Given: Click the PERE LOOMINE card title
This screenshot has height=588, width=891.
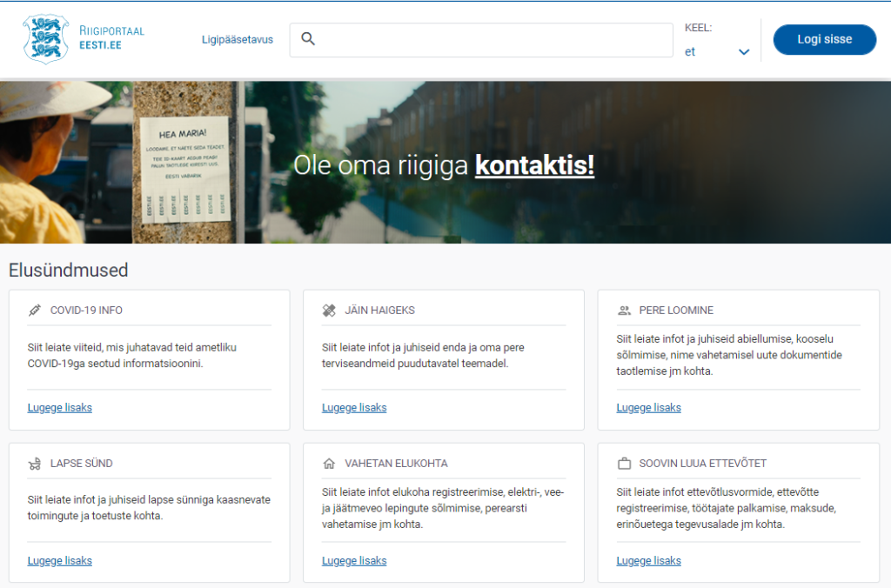Looking at the screenshot, I should 676,311.
